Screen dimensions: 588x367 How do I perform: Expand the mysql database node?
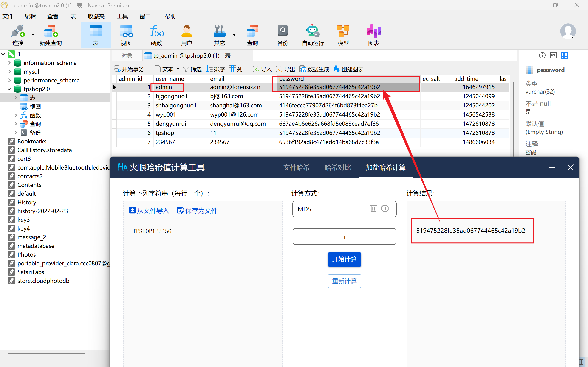(x=9, y=72)
